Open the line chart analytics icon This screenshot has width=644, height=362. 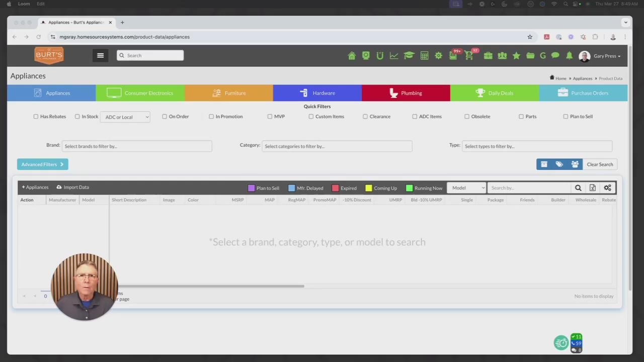[394, 56]
